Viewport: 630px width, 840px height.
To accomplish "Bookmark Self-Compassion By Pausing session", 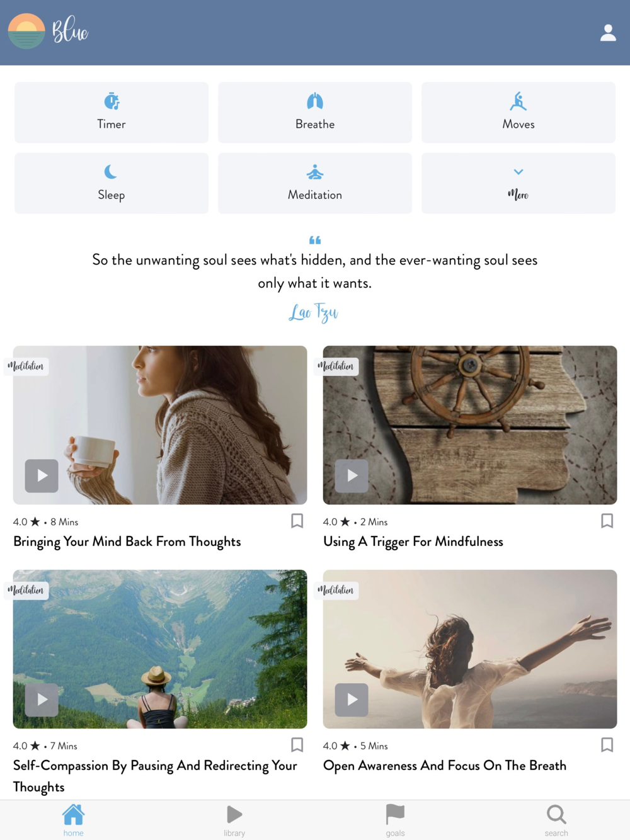I will 297,745.
